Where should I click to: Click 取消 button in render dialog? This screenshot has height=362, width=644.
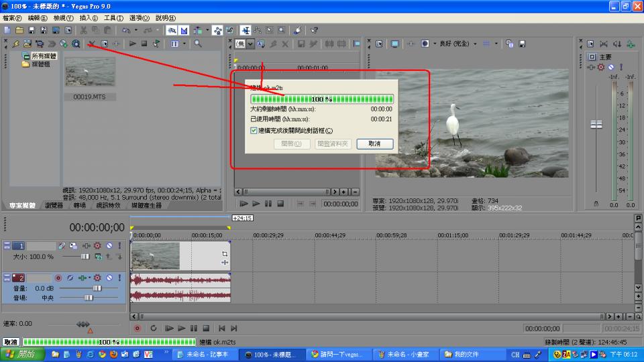[x=374, y=143]
